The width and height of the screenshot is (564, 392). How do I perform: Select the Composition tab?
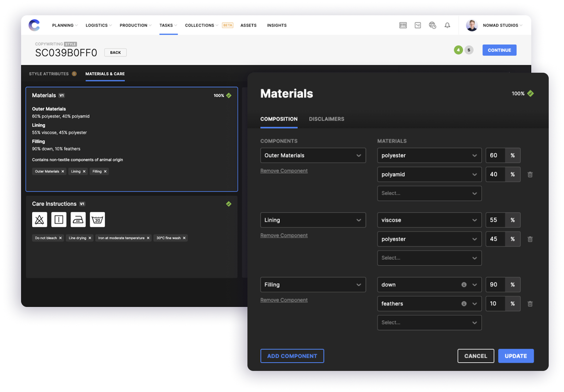click(x=279, y=119)
